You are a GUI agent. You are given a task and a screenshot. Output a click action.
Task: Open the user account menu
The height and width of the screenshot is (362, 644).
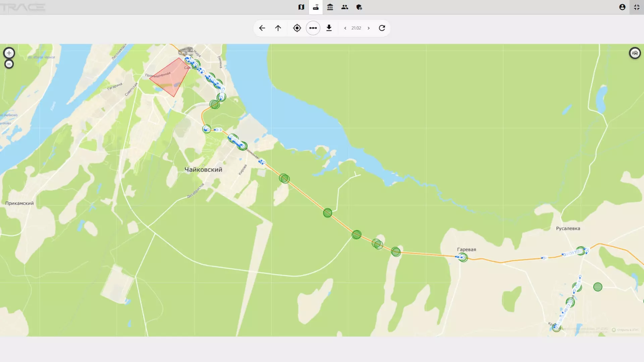[x=622, y=7]
